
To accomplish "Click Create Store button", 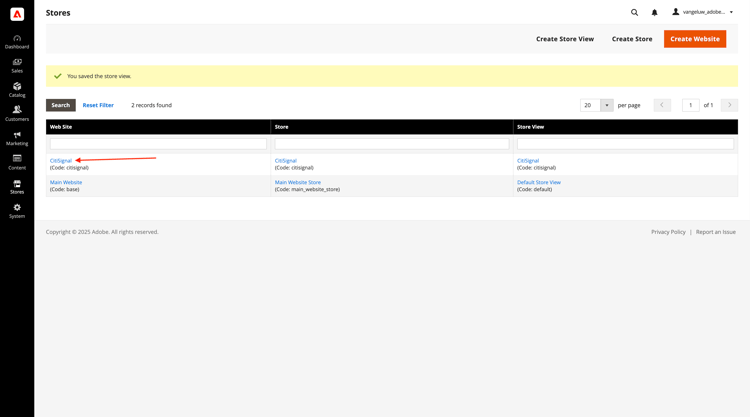I will (632, 39).
